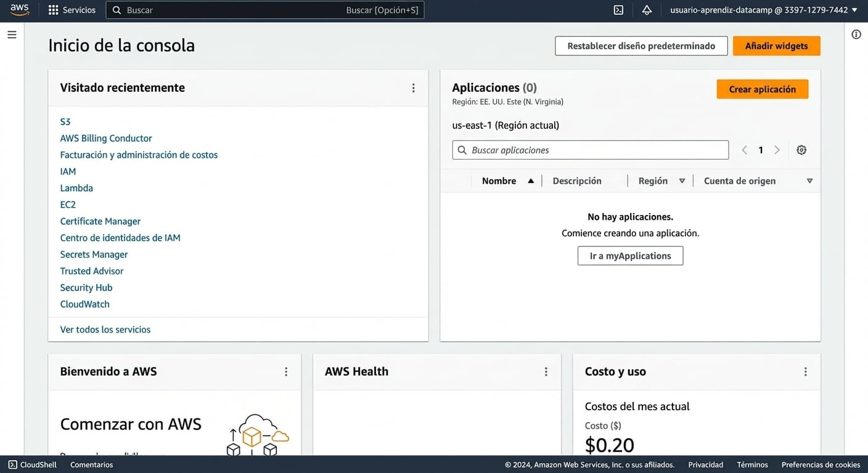Viewport: 868px width, 473px height.
Task: Open Costo y uso widget options menu
Action: point(806,372)
